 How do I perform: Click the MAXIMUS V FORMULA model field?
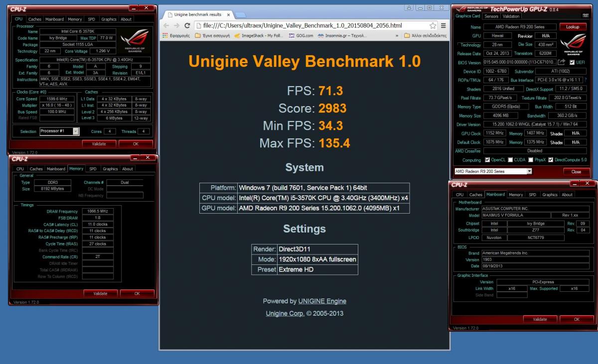[x=516, y=215]
